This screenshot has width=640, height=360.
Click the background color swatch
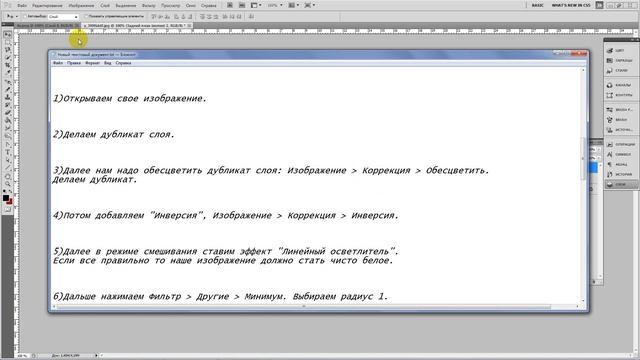9,201
